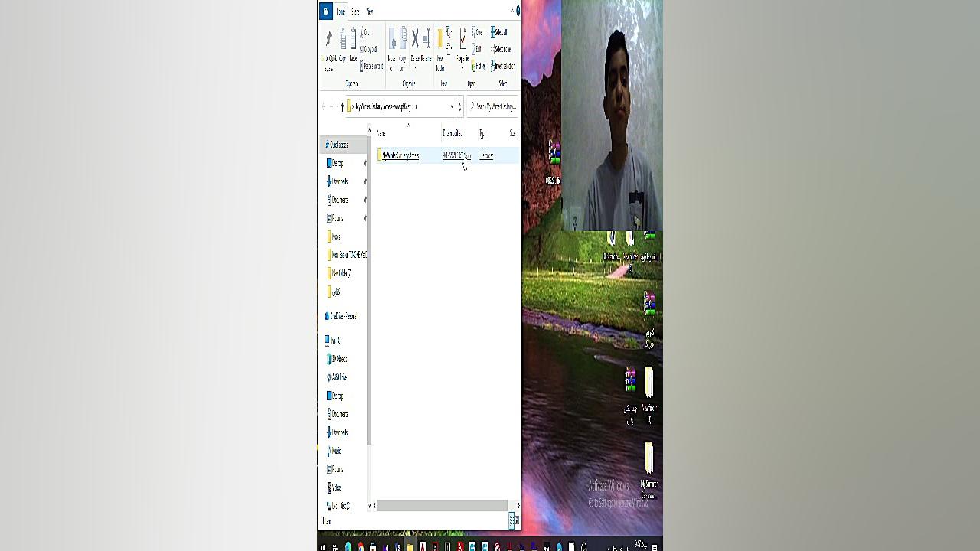Switch to the Home ribbon tab
Image resolution: width=980 pixels, height=551 pixels.
click(x=341, y=11)
